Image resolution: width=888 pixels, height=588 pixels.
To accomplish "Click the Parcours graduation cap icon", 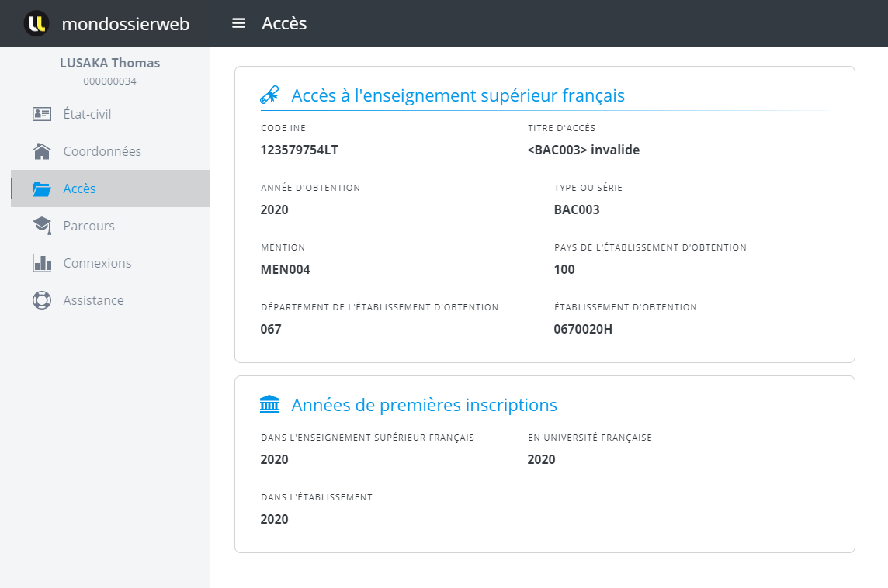I will point(42,226).
